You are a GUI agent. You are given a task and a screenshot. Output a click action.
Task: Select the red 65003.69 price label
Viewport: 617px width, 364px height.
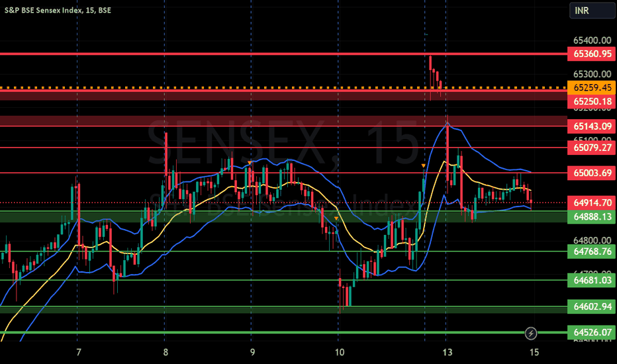pyautogui.click(x=591, y=173)
